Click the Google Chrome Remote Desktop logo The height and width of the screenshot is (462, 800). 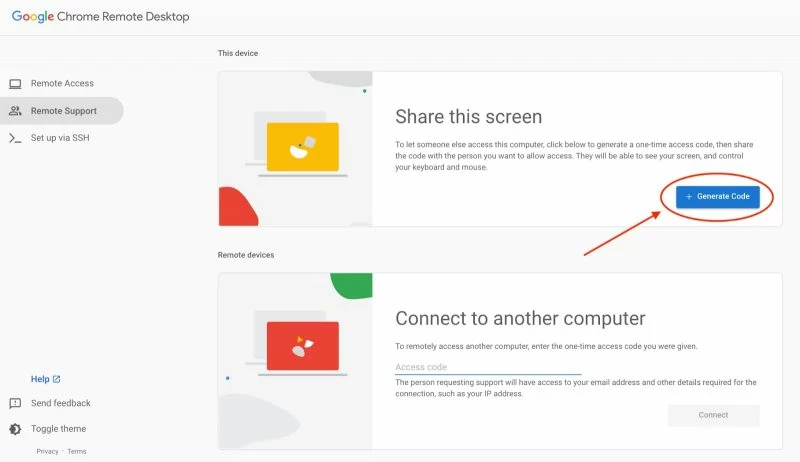pos(100,17)
